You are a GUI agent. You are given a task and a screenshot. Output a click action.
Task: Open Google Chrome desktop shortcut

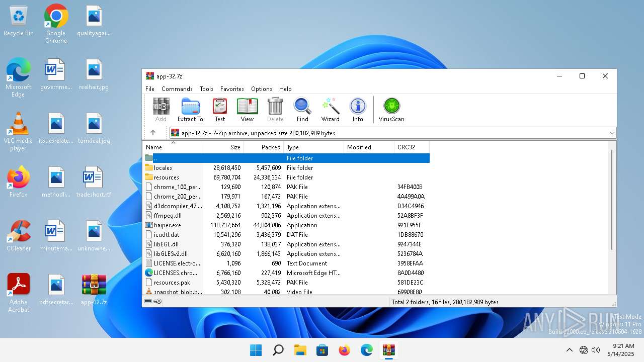point(56,24)
